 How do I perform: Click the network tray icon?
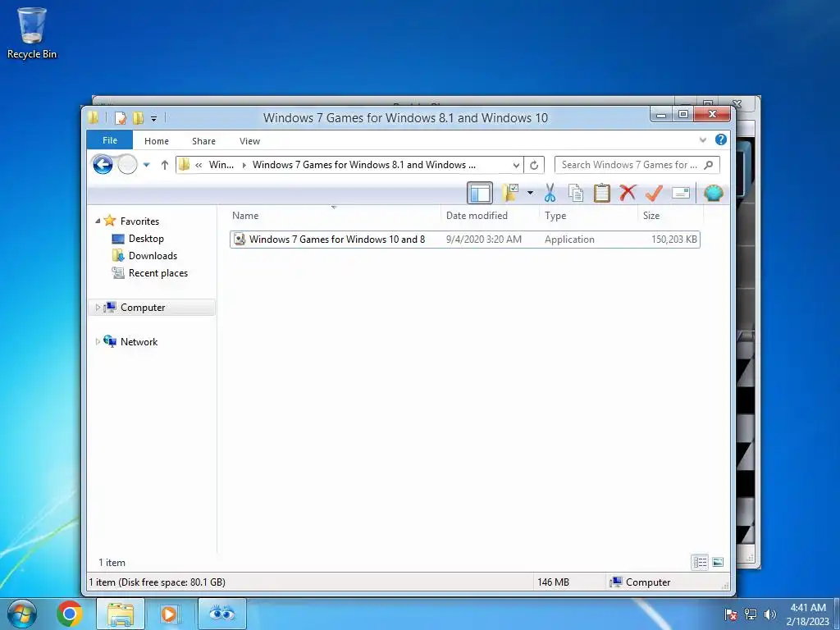tap(751, 614)
